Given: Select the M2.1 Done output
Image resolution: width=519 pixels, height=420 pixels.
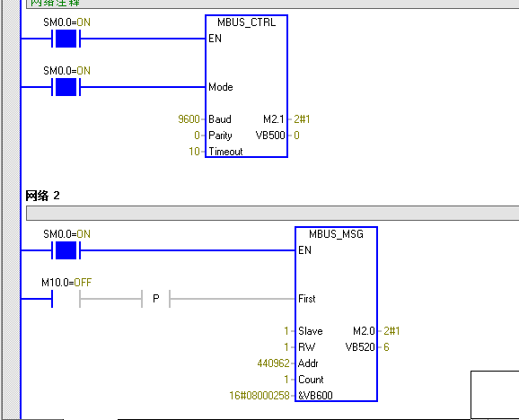Looking at the screenshot, I should tap(274, 119).
